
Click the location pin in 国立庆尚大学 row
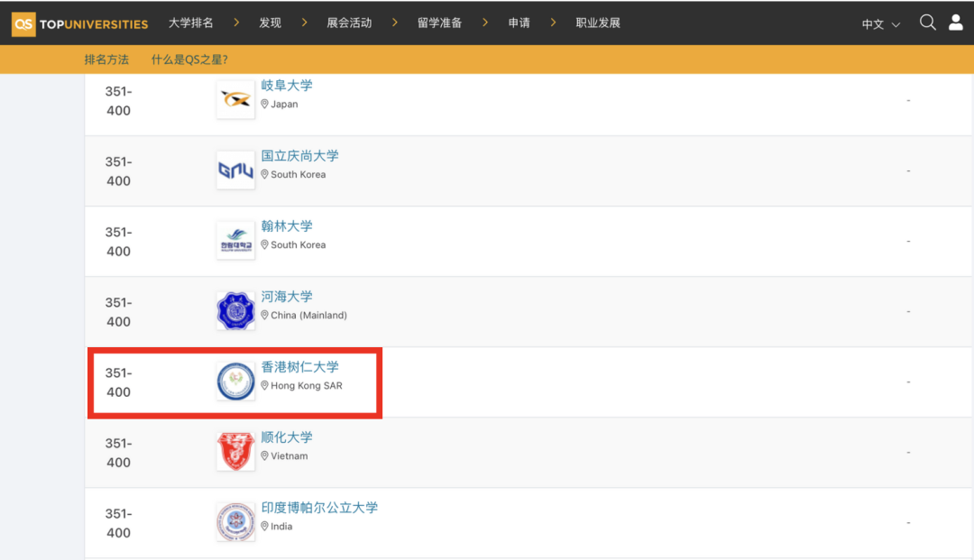click(x=264, y=174)
